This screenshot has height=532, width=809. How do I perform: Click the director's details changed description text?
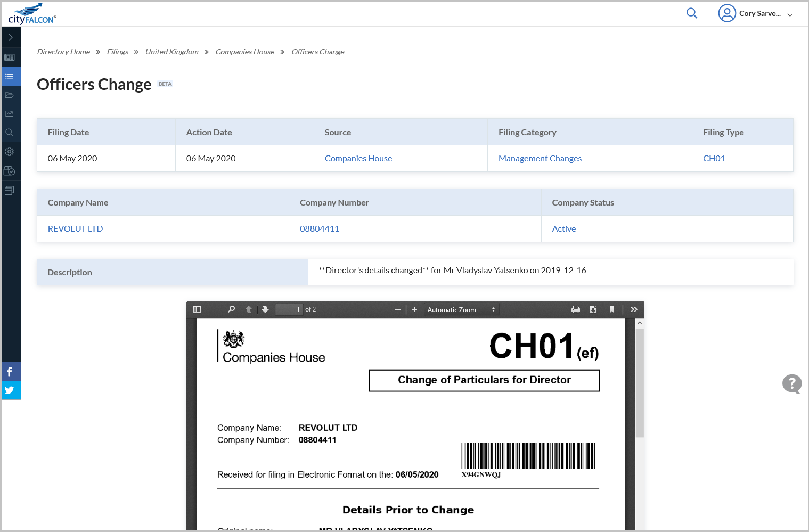(452, 271)
